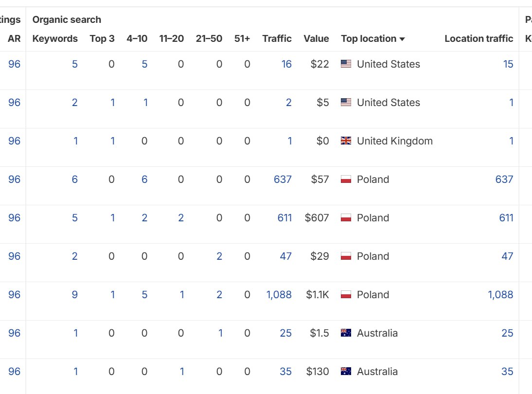Open the keywords count 9 link
Image resolution: width=532 pixels, height=394 pixels.
(74, 295)
